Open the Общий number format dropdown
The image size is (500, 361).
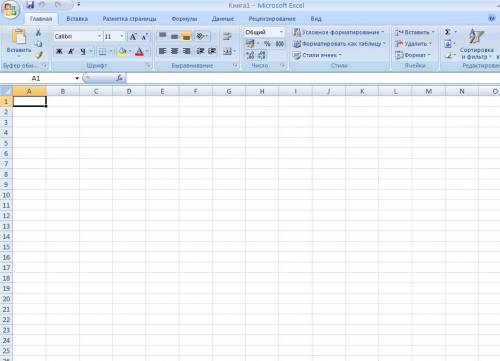(281, 32)
